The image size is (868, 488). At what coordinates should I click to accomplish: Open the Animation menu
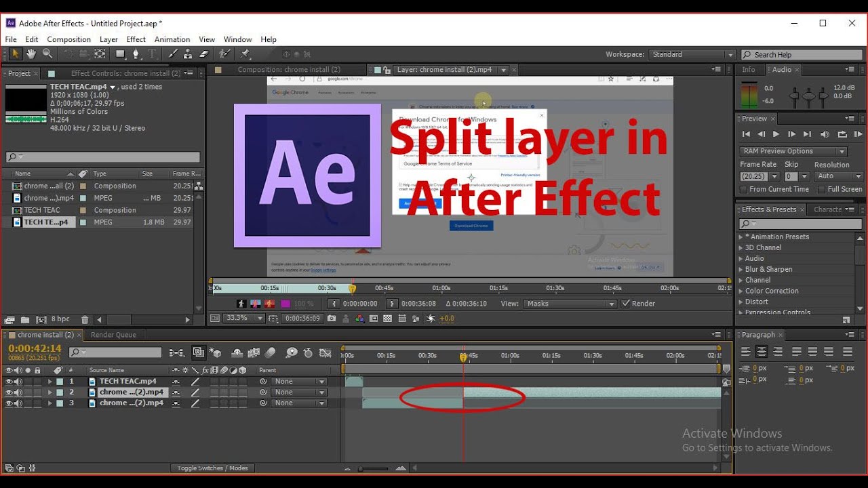click(172, 39)
